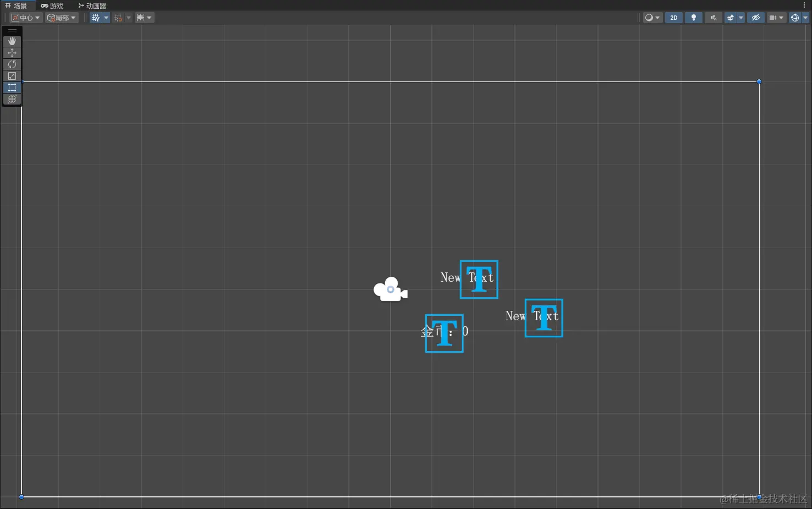Open grid snapping settings arrow

[x=129, y=18]
